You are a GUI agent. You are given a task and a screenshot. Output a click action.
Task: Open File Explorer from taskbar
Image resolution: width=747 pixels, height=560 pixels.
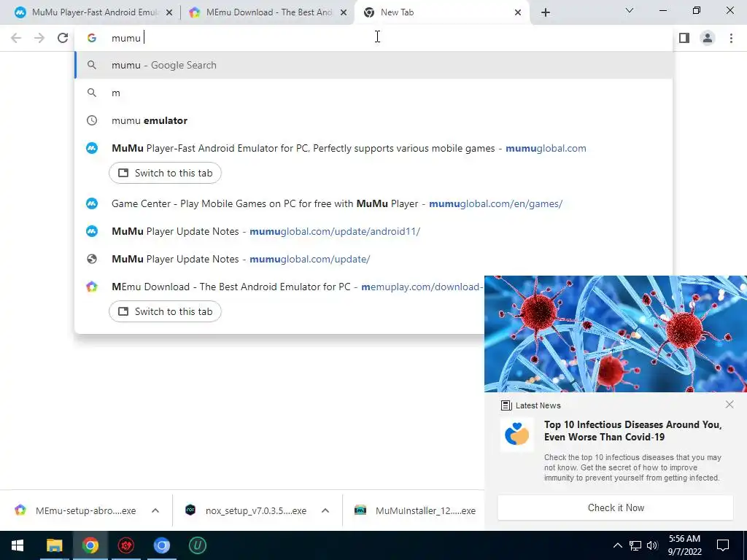pos(54,545)
